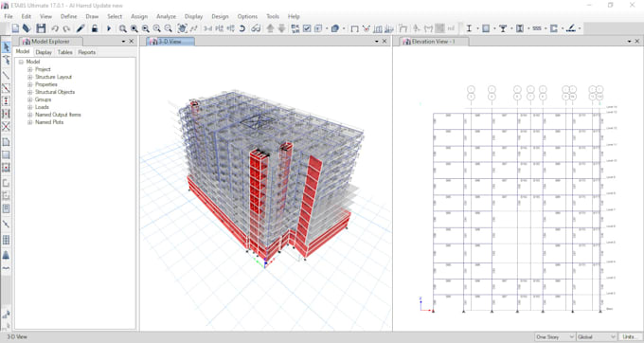
Task: Expand the Properties tree node
Action: 29,84
